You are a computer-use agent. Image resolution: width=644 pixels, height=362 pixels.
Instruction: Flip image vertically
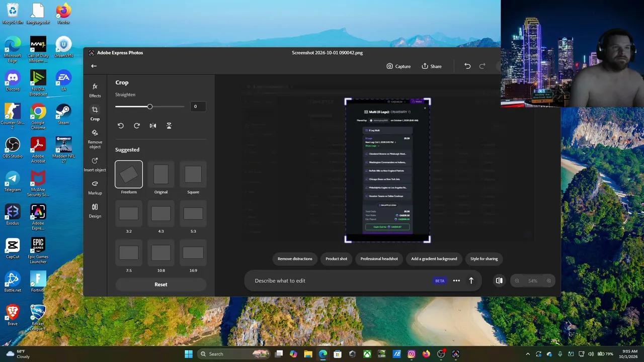pos(169,126)
